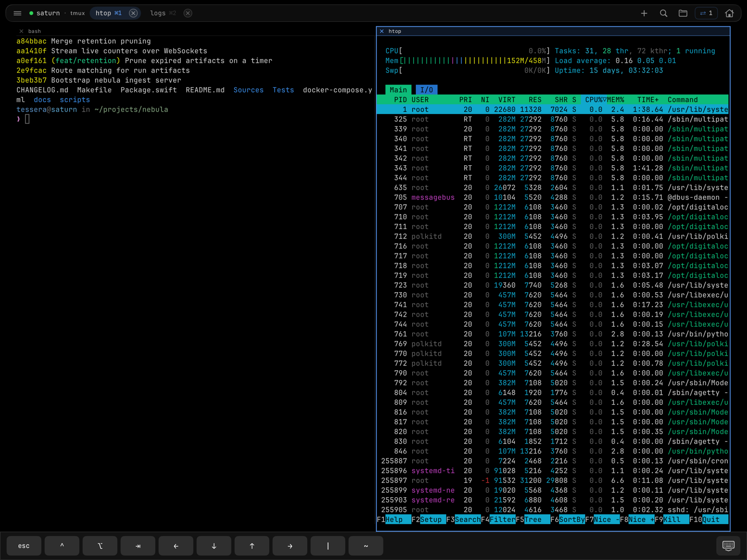The image size is (747, 560).
Task: Click F9 Kill in htop footer
Action: point(671,520)
